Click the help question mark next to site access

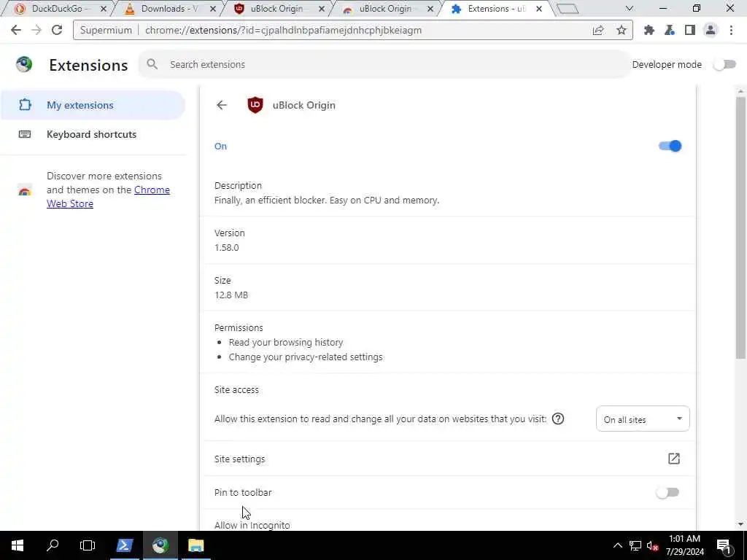pyautogui.click(x=558, y=419)
